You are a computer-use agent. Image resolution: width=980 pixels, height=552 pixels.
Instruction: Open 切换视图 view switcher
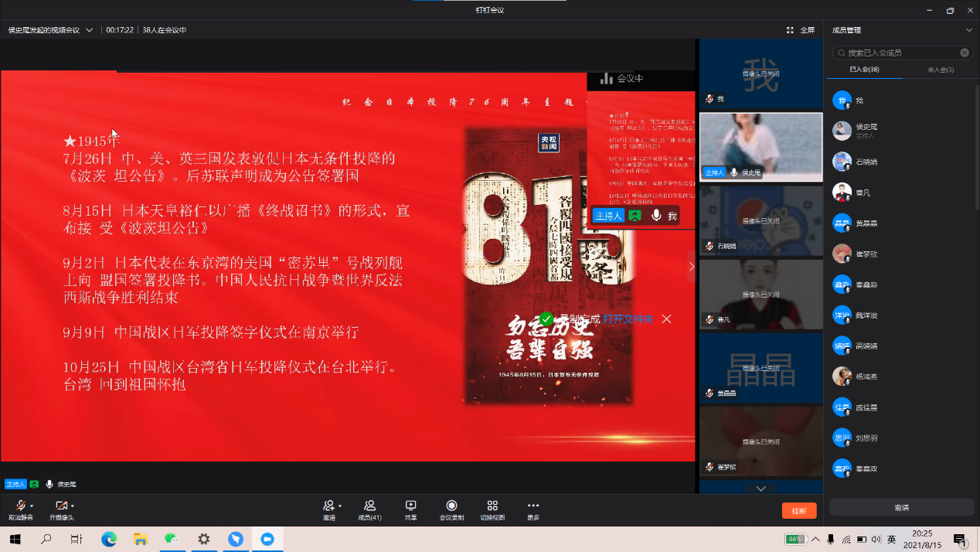[492, 506]
